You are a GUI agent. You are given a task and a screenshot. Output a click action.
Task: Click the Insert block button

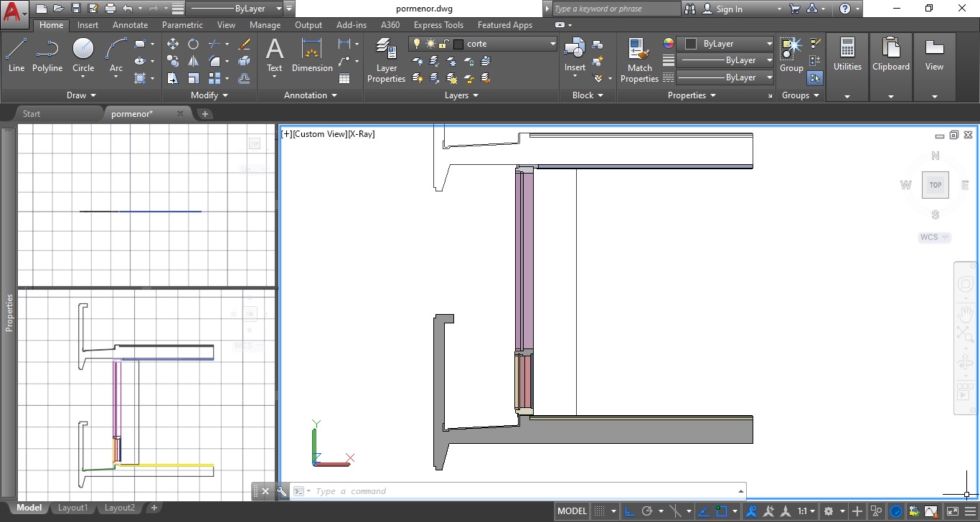(575, 56)
